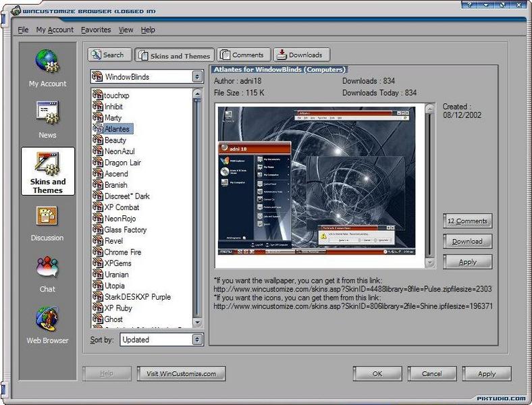Click the Discreet* Dark skin icon
Screen dimensions: 532x405
click(98, 196)
